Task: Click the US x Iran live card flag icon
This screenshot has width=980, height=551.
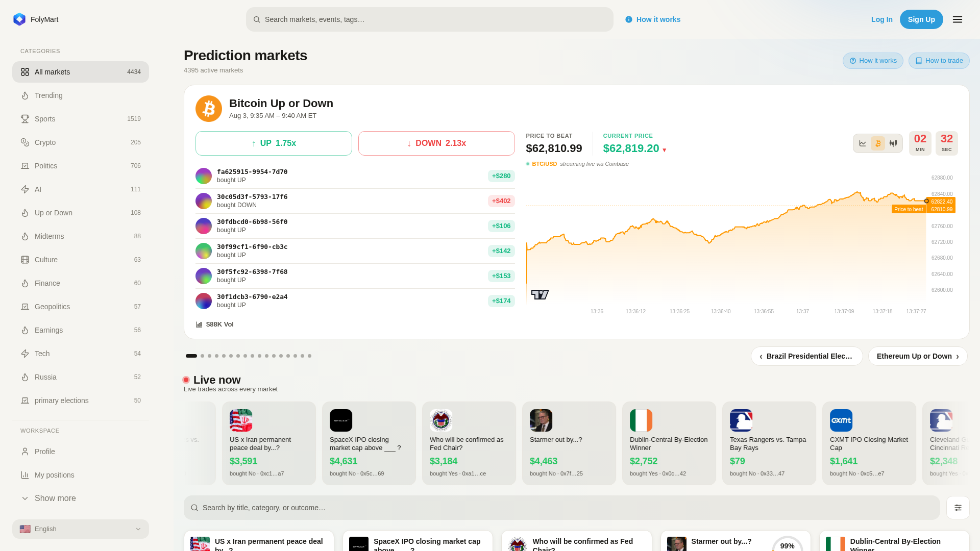Action: [241, 420]
